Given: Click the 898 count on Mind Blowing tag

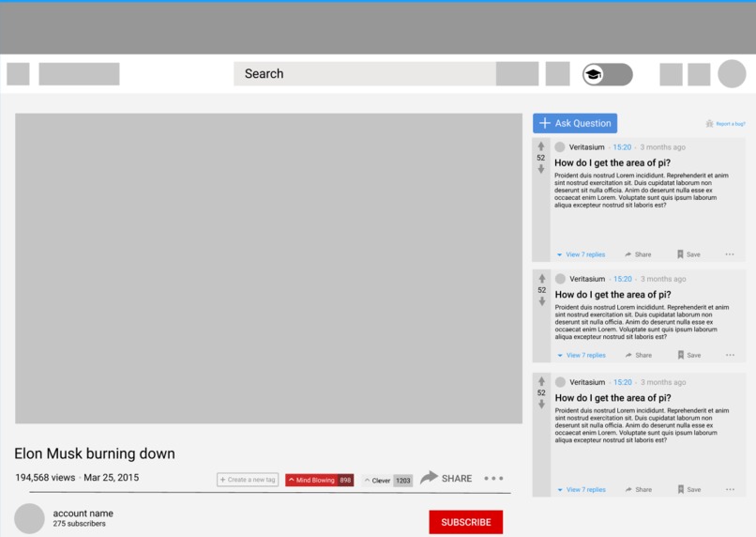Looking at the screenshot, I should (345, 480).
